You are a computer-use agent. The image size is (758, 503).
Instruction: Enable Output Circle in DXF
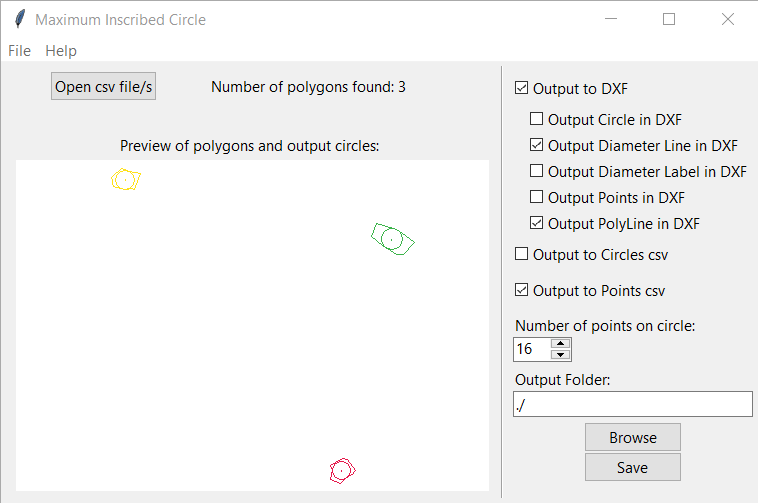tap(536, 118)
